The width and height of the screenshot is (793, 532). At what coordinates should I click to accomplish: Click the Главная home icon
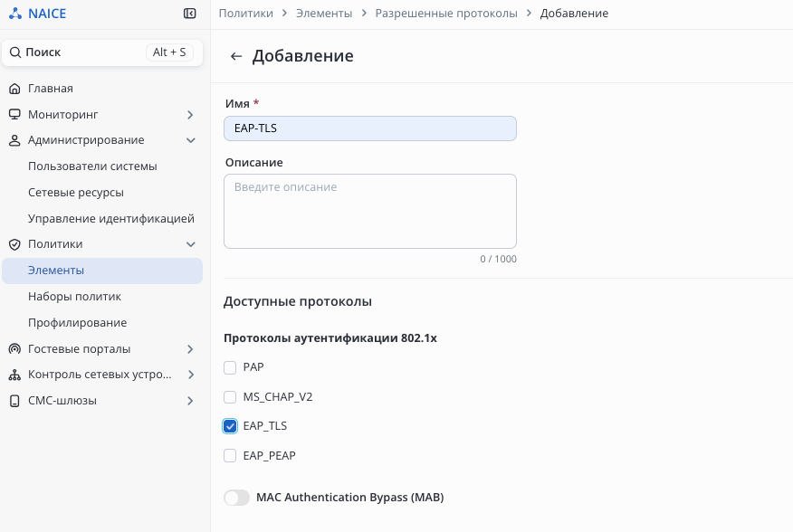(x=14, y=89)
